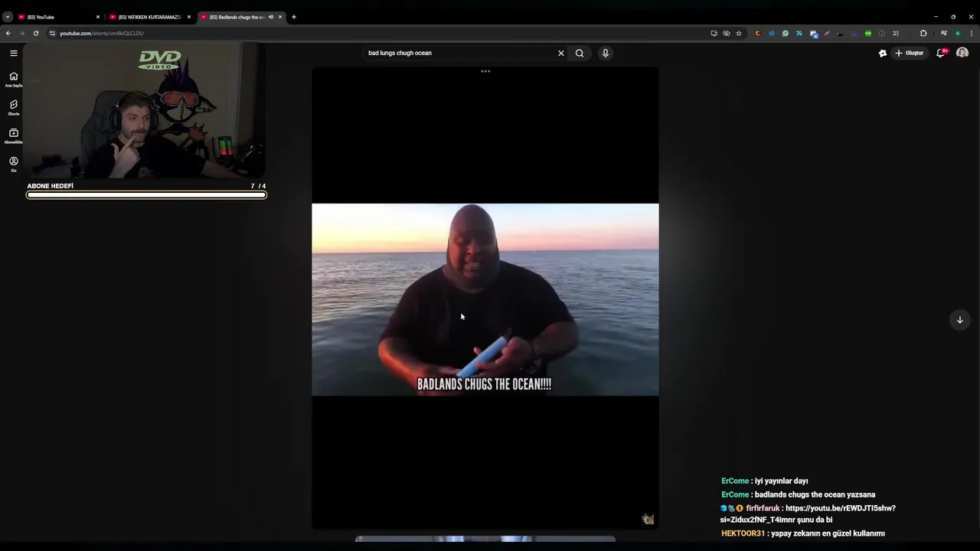Expand the tab search dropdown arrow
The width and height of the screenshot is (980, 551).
[8, 17]
